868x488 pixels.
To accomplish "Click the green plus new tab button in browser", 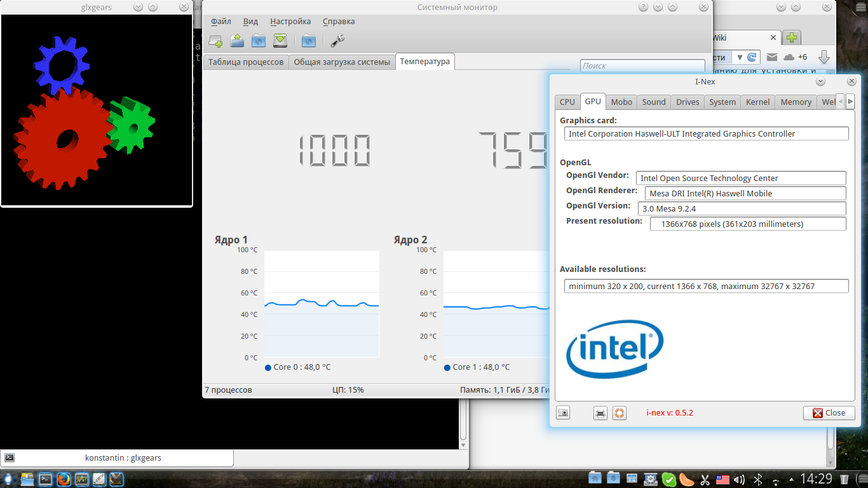I will (792, 37).
